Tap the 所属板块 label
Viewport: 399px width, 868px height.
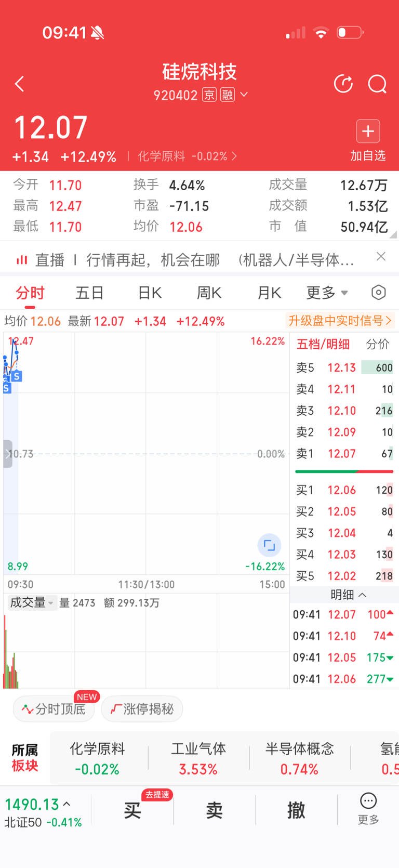coord(25,758)
